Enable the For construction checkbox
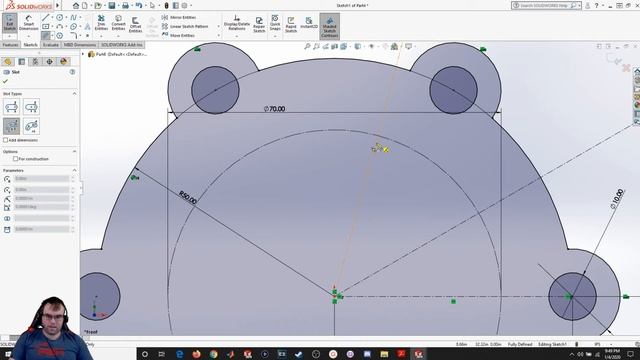 16,159
